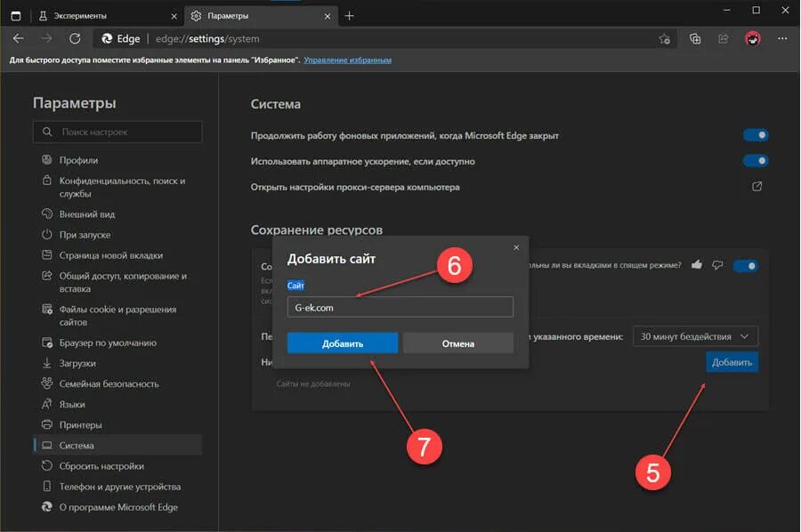The image size is (801, 532).
Task: Click the Share icon in toolbar
Action: pyautogui.click(x=724, y=38)
